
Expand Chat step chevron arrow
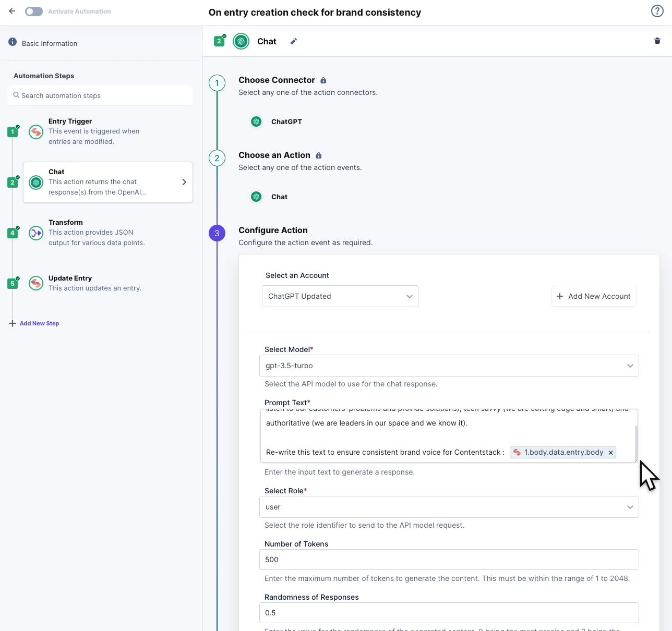[x=184, y=182]
